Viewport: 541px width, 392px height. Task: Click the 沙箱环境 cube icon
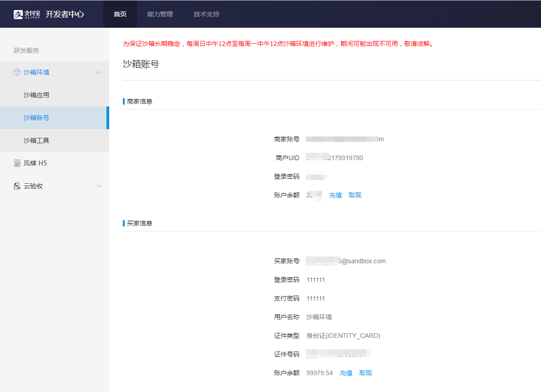[x=17, y=72]
